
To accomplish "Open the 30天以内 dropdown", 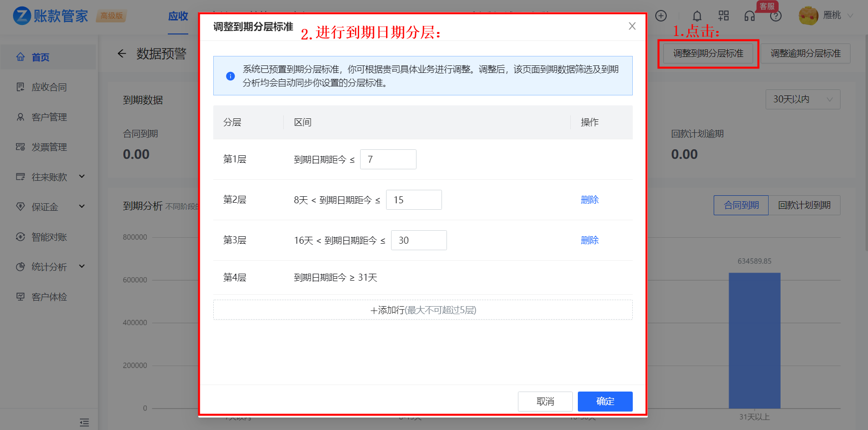I will pyautogui.click(x=803, y=99).
